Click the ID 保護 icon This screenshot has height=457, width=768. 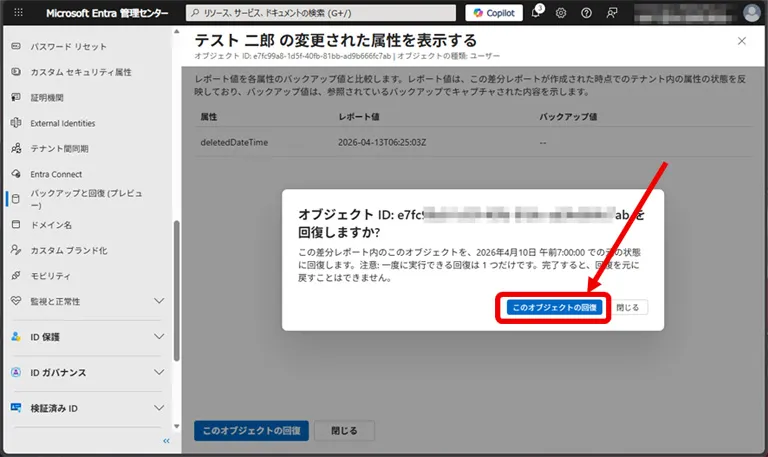pyautogui.click(x=16, y=337)
